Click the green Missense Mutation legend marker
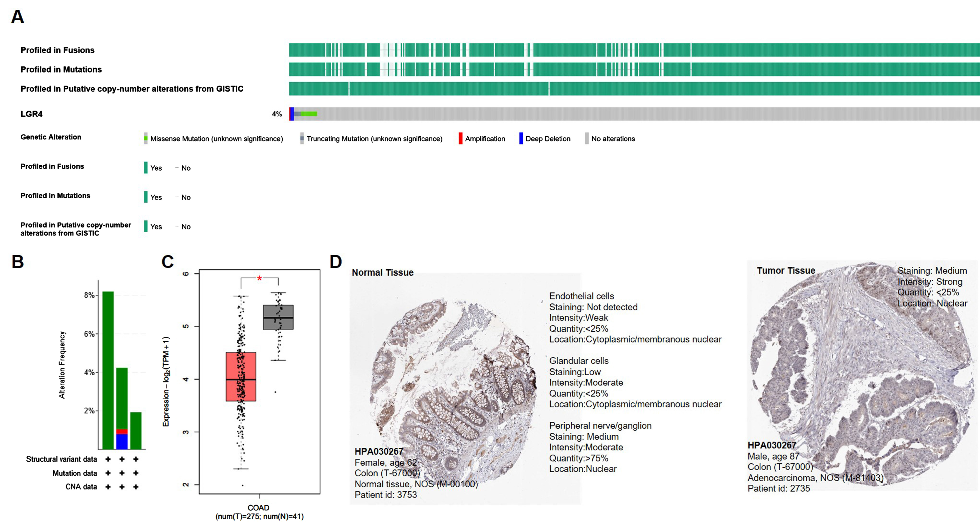This screenshot has width=980, height=524. 146,138
